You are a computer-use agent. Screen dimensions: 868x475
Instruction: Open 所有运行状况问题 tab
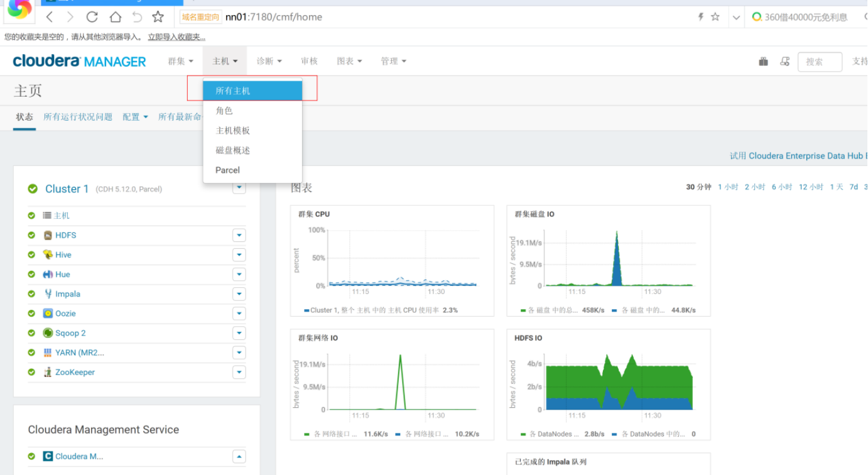tap(78, 117)
